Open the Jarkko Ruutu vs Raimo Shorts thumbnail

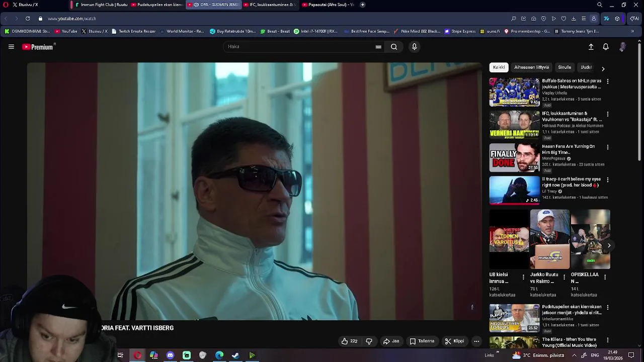click(x=550, y=239)
